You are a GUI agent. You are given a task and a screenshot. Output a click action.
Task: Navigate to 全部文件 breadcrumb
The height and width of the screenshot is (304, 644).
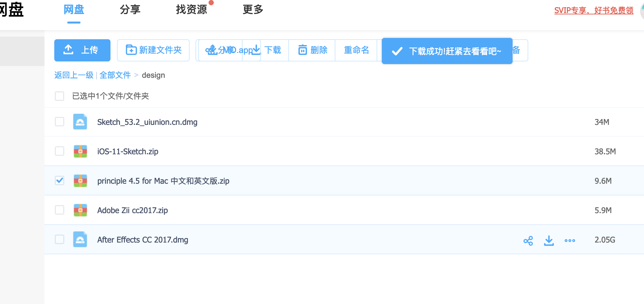point(115,75)
